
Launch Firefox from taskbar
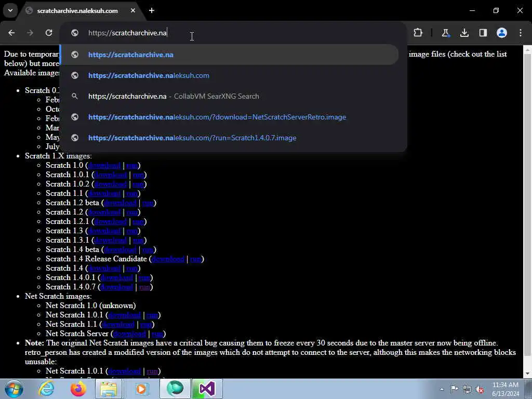[78, 389]
